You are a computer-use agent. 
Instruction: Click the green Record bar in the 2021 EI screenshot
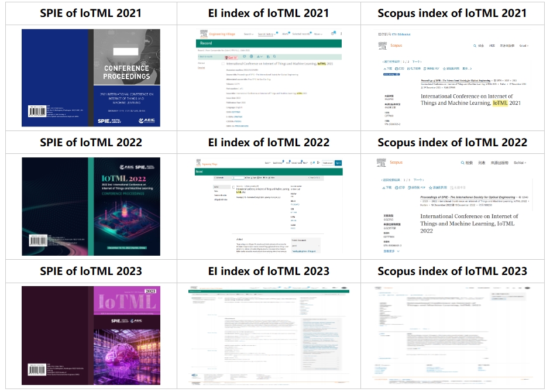pyautogui.click(x=268, y=43)
